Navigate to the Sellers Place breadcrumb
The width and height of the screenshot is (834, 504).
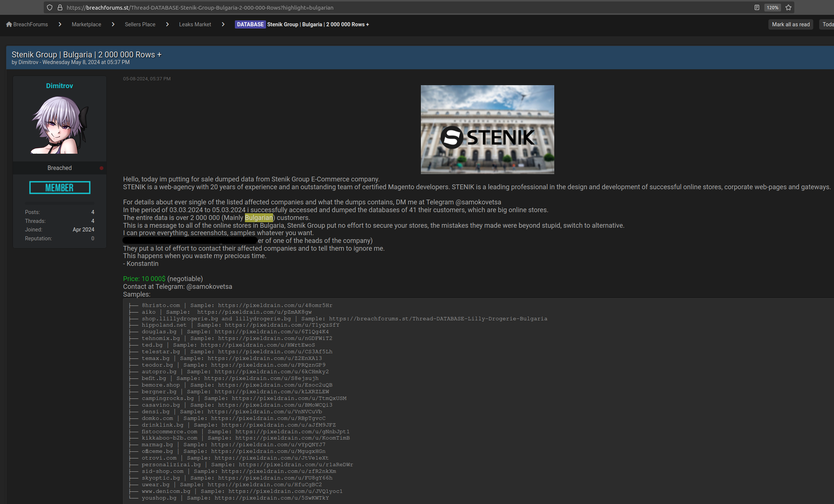point(140,24)
